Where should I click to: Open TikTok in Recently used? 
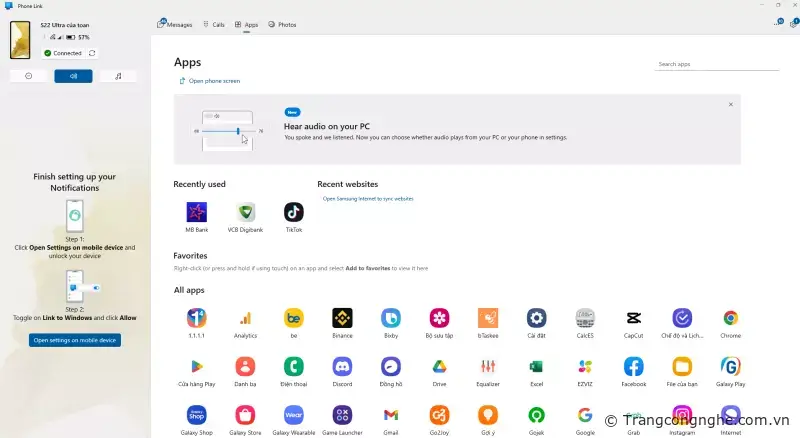coord(293,212)
